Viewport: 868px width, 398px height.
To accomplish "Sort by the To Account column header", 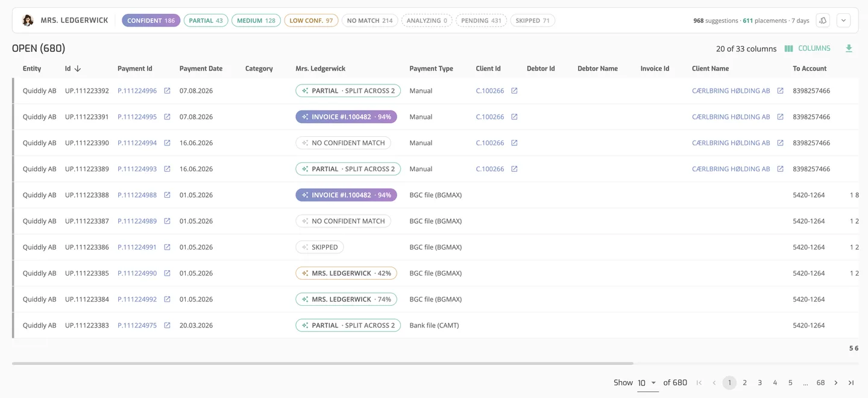I will (x=810, y=69).
